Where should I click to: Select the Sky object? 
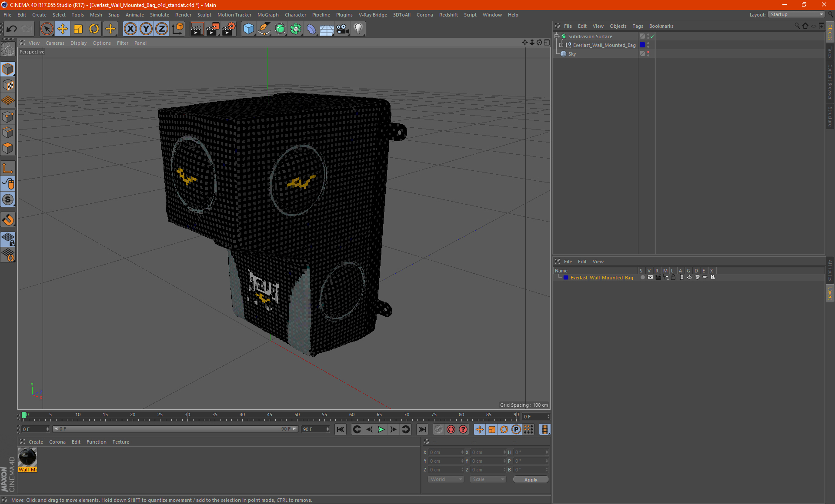(x=572, y=54)
